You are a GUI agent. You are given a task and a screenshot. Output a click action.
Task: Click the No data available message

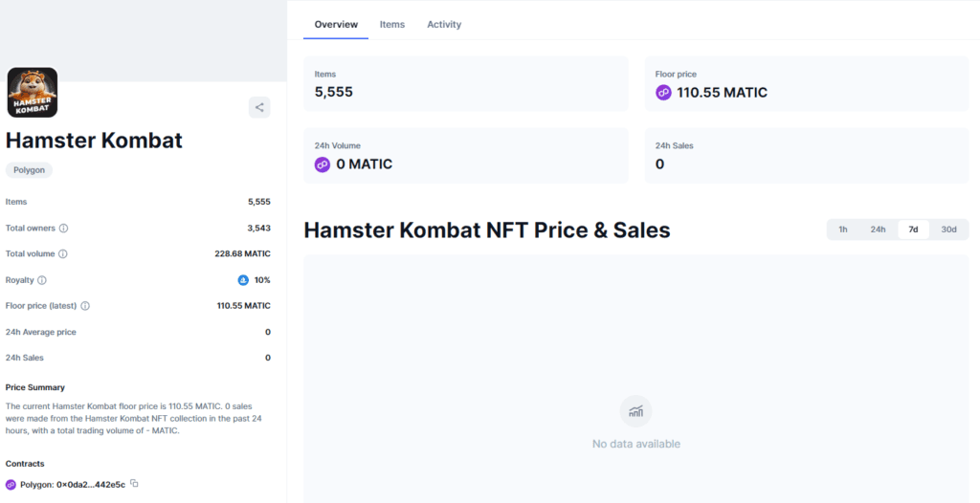[x=636, y=445]
